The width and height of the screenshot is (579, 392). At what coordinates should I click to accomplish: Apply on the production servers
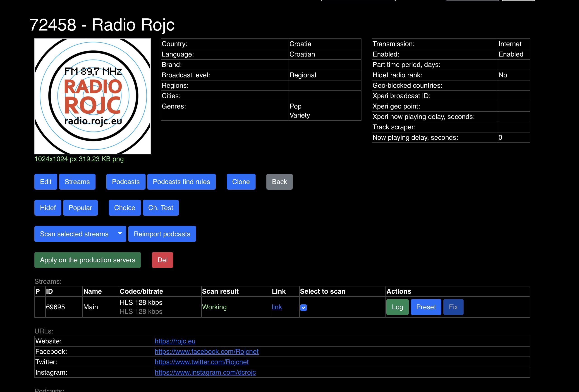pyautogui.click(x=88, y=260)
